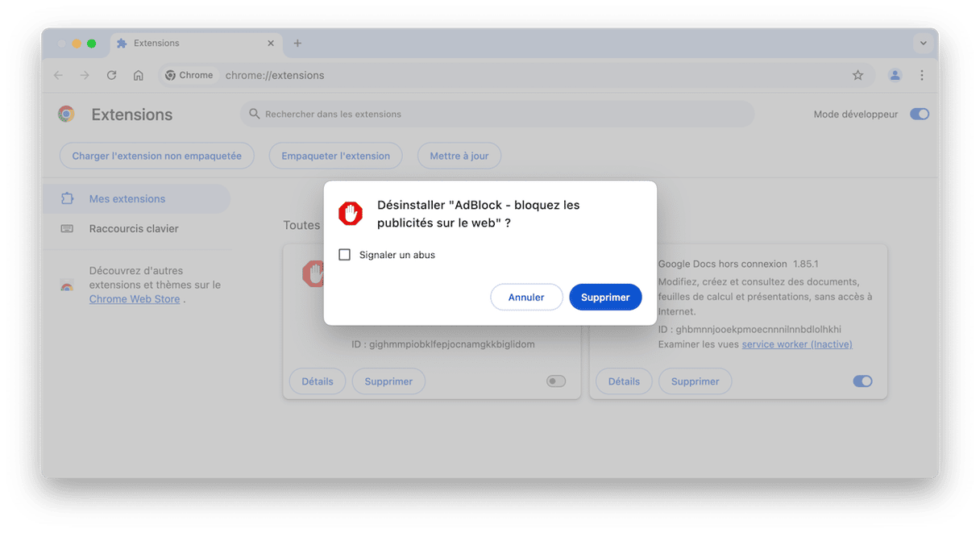980x533 pixels.
Task: Toggle the AdBlock extension enable switch
Action: pyautogui.click(x=556, y=381)
